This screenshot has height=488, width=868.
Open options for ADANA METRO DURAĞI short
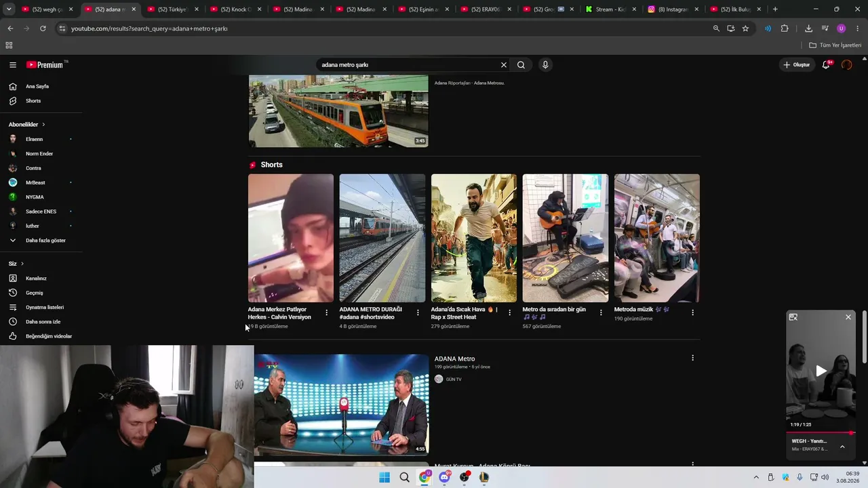click(418, 312)
